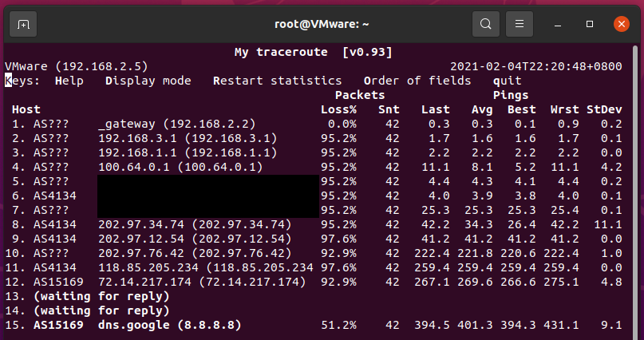Select Restart statistics option
Screen dimensions: 644x340
[x=277, y=81]
